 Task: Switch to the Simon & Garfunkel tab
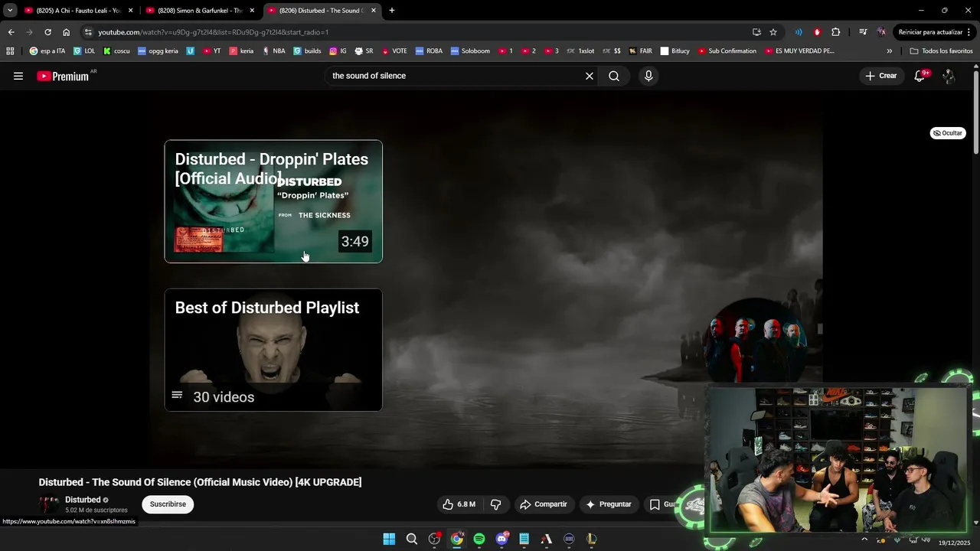point(199,11)
